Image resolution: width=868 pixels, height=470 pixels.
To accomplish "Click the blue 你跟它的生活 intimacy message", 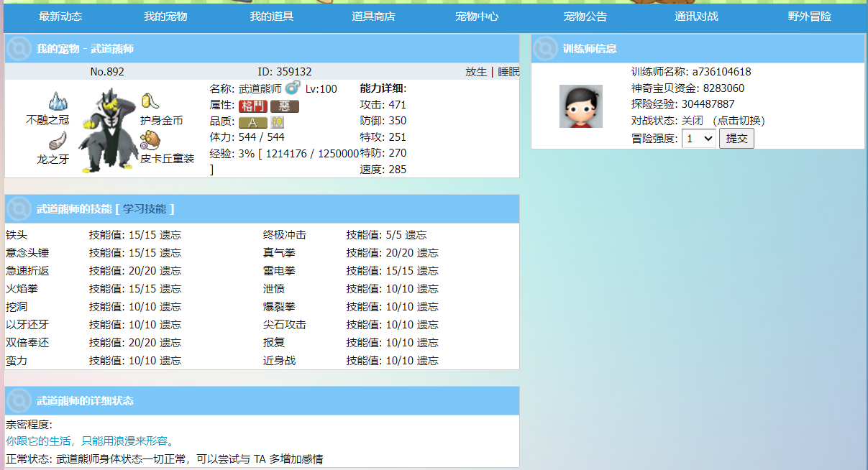I will pos(90,441).
